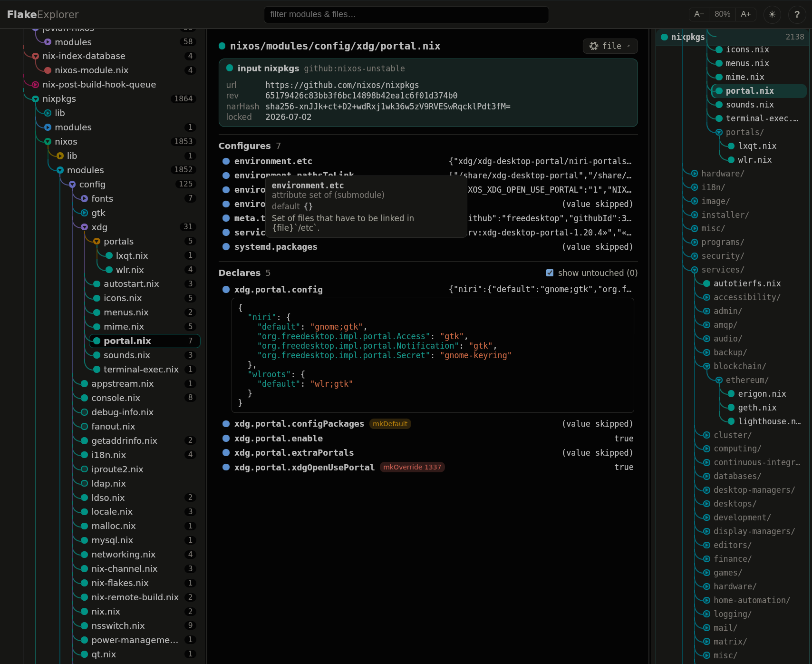812x664 pixels.
Task: Click the geth.nix file dot
Action: 731,408
